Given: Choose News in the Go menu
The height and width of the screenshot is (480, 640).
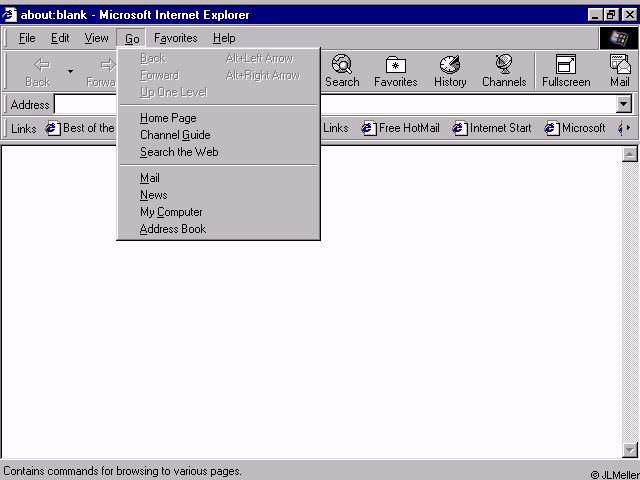Looking at the screenshot, I should 218,195.
